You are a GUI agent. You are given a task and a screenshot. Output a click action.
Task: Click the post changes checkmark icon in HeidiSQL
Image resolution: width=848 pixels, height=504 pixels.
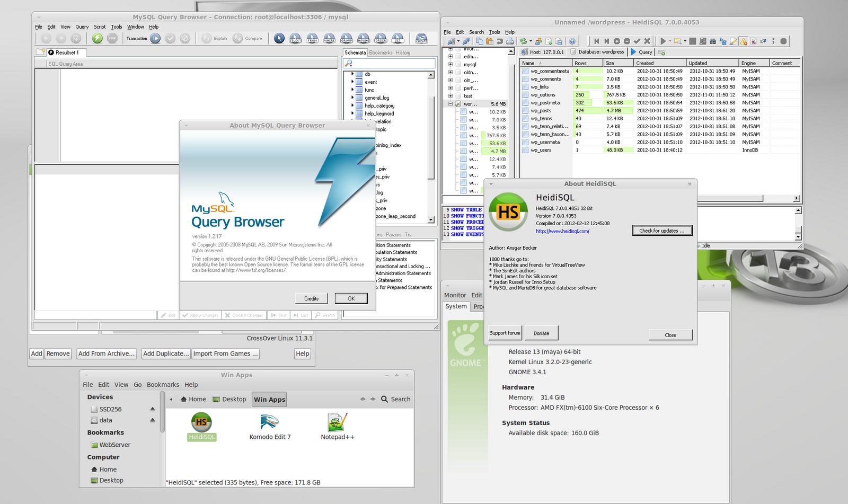[x=637, y=41]
